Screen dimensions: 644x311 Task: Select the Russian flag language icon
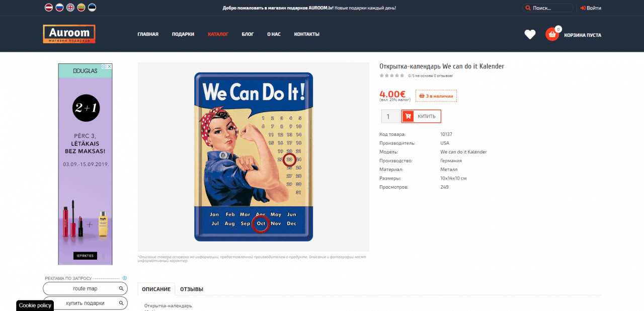click(59, 8)
